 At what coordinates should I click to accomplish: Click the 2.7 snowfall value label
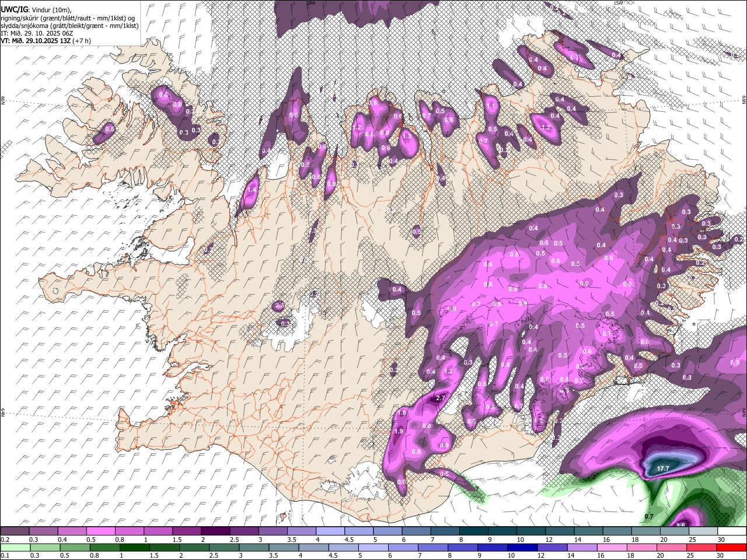[441, 398]
